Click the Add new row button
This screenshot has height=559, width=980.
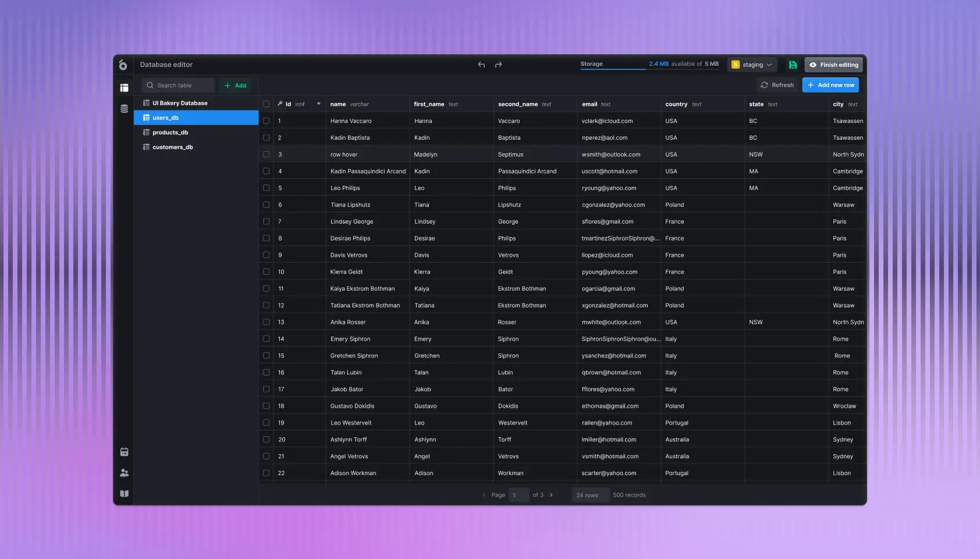pos(830,85)
